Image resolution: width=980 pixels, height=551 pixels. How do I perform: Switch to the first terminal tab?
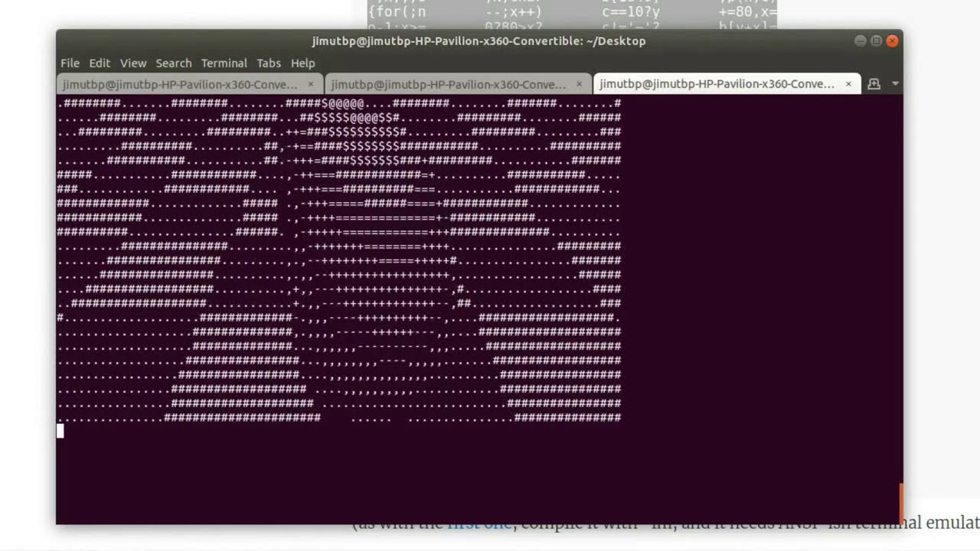(x=190, y=83)
